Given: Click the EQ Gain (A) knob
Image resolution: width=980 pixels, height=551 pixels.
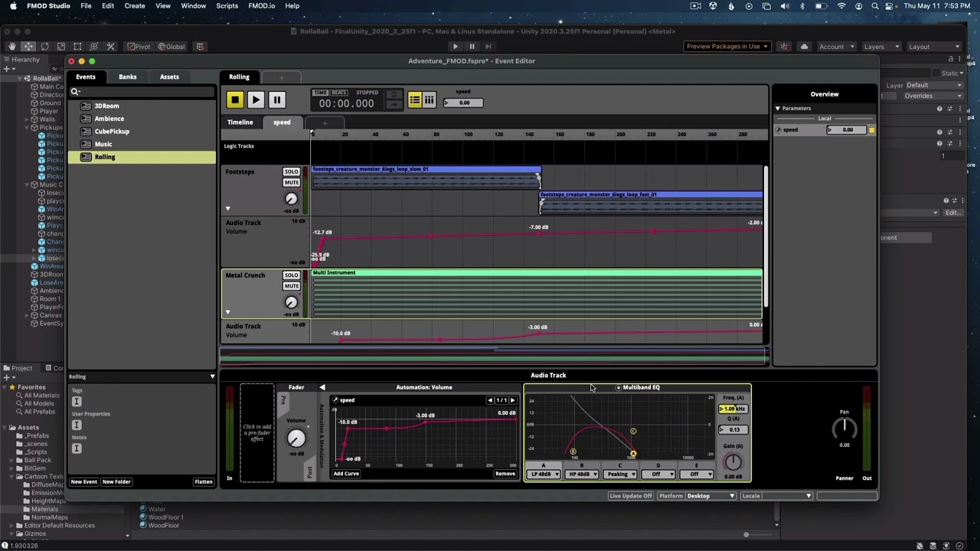Looking at the screenshot, I should [x=733, y=461].
